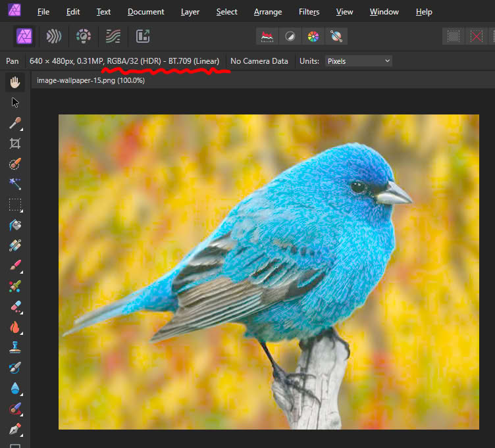The image size is (495, 448).
Task: Select the Move tool arrow
Action: tap(15, 103)
